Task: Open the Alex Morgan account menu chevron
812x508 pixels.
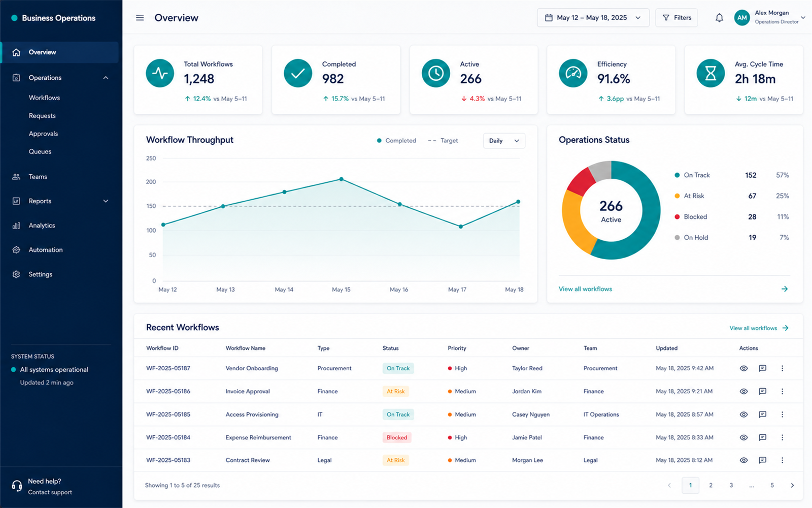Action: tap(803, 18)
